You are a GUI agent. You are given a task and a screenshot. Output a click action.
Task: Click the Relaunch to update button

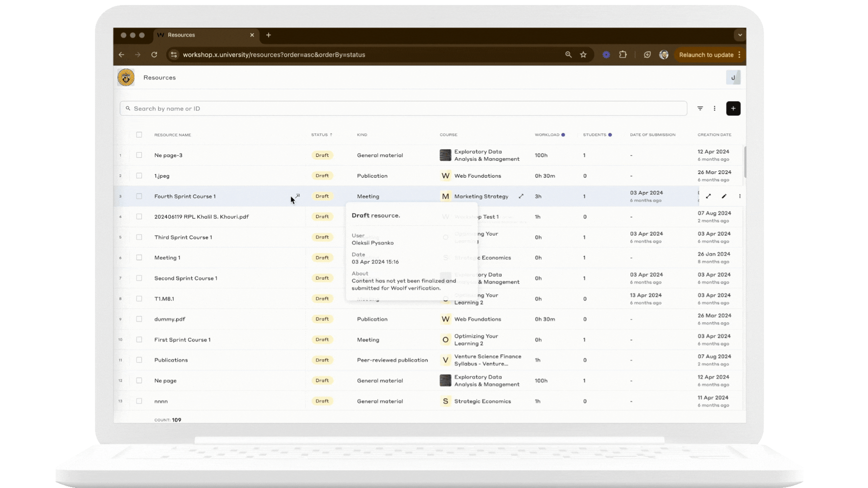coord(706,55)
